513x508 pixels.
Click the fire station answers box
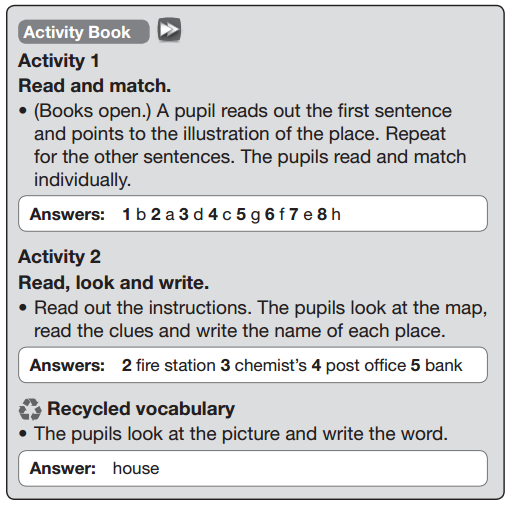pos(253,365)
